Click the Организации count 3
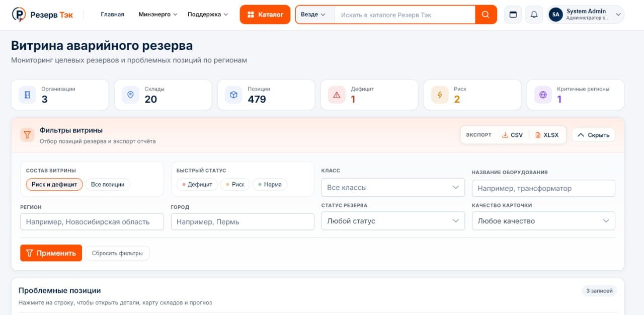Viewport: 644px width, 315px height. [44, 99]
